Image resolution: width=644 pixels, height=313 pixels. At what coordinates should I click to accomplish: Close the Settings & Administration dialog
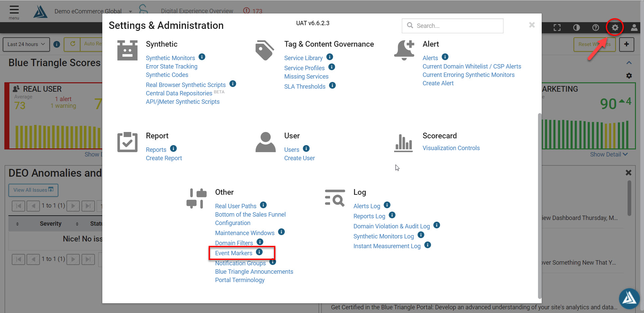[532, 25]
